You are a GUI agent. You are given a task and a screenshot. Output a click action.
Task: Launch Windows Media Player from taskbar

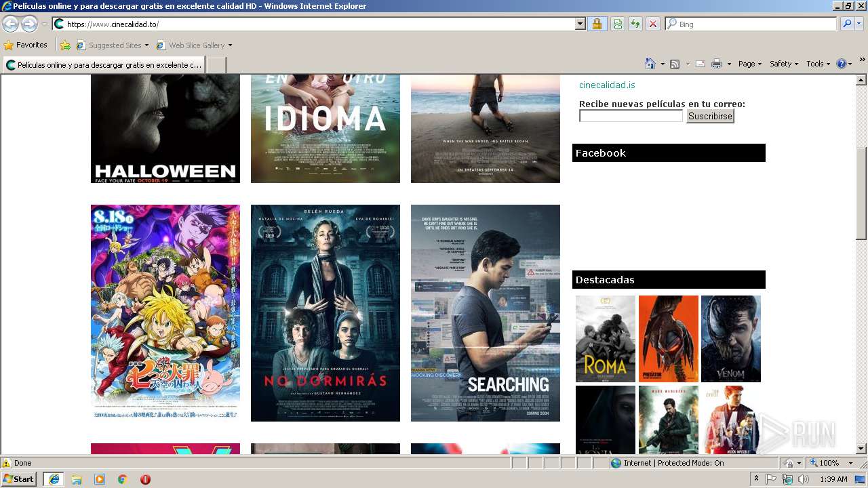coord(100,479)
